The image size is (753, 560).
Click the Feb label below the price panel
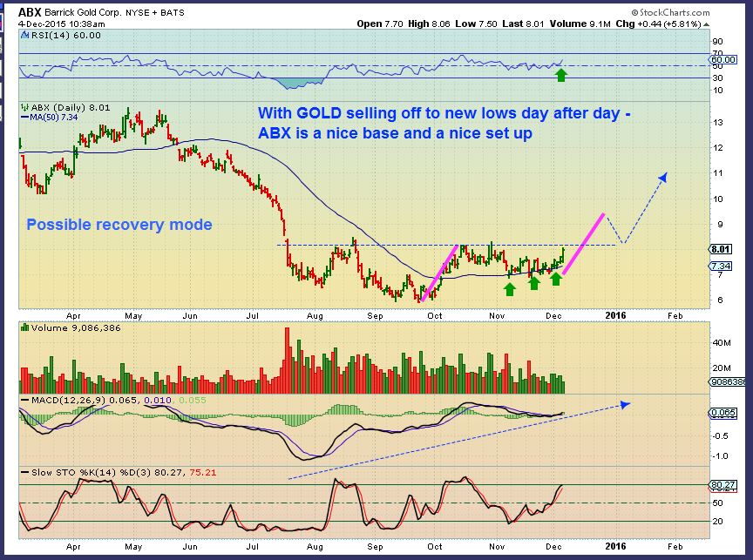[x=675, y=315]
